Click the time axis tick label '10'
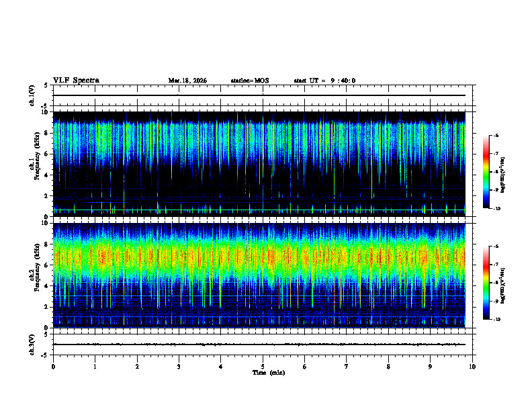The height and width of the screenshot is (411, 532). click(x=472, y=367)
